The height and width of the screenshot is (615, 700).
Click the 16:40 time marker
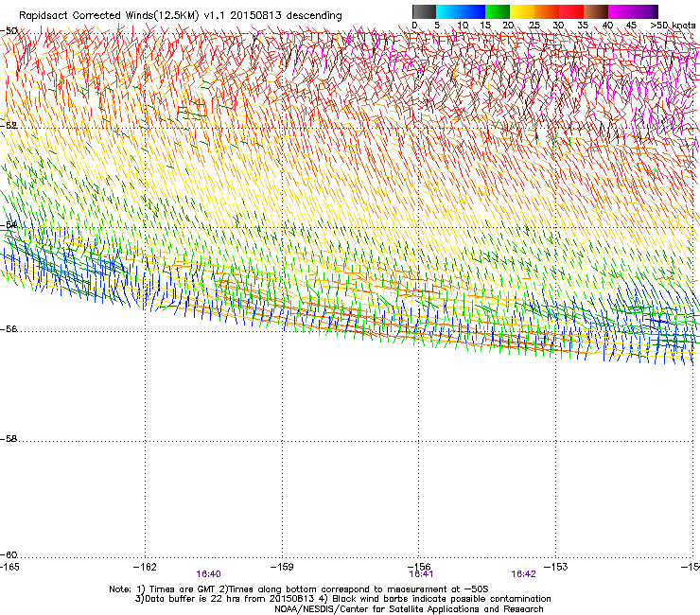tap(208, 574)
